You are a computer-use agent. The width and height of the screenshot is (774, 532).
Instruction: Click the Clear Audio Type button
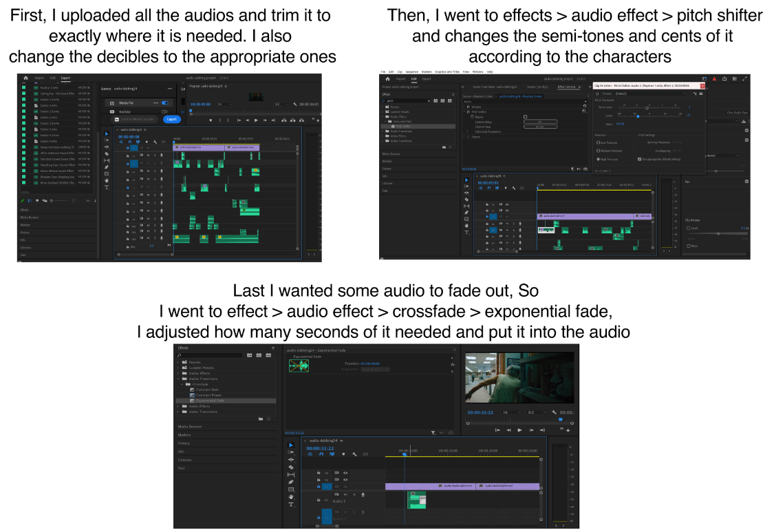tap(738, 113)
